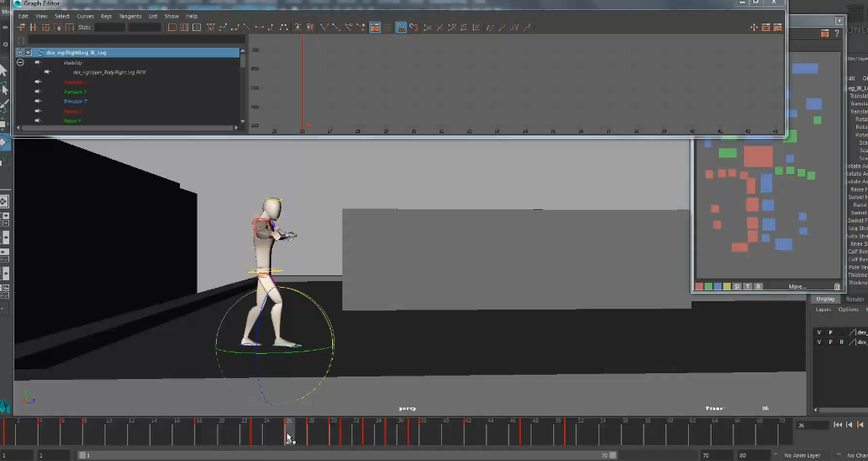Open the Curves menu
This screenshot has width=868, height=461.
pyautogui.click(x=85, y=16)
